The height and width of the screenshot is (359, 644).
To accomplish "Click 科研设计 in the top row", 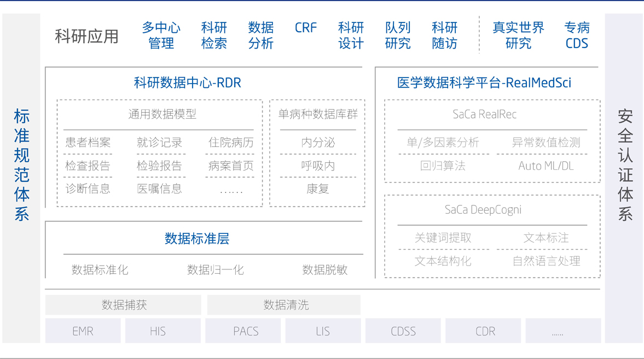I will pyautogui.click(x=351, y=36).
